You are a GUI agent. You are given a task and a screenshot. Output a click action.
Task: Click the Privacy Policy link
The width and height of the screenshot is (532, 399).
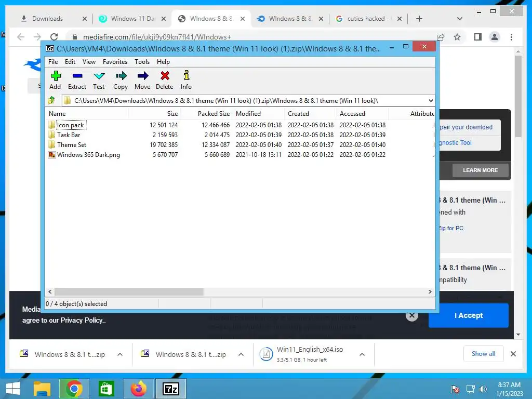(x=82, y=320)
